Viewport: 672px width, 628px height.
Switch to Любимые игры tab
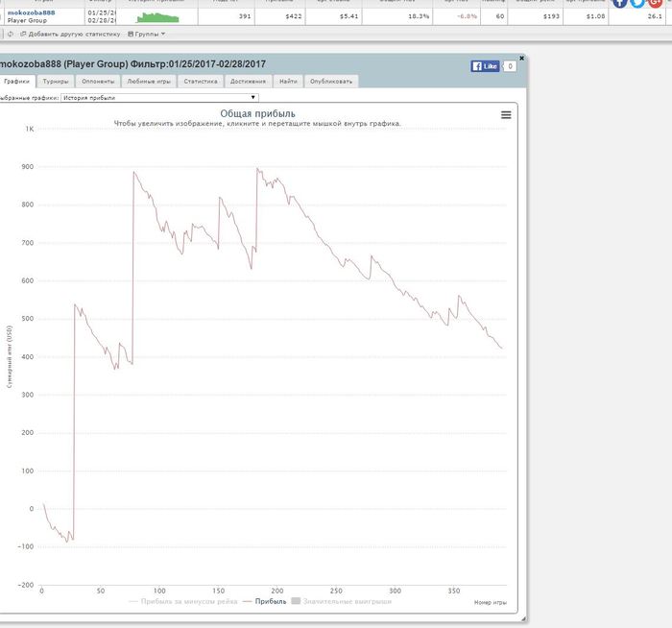[x=149, y=81]
